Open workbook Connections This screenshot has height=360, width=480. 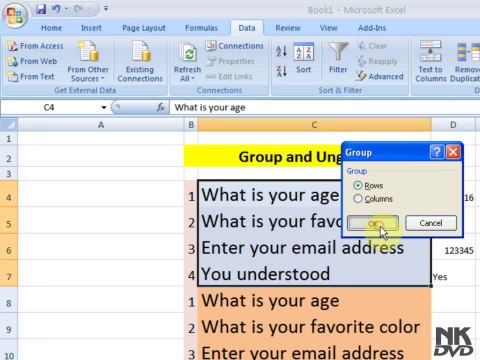pyautogui.click(x=235, y=46)
